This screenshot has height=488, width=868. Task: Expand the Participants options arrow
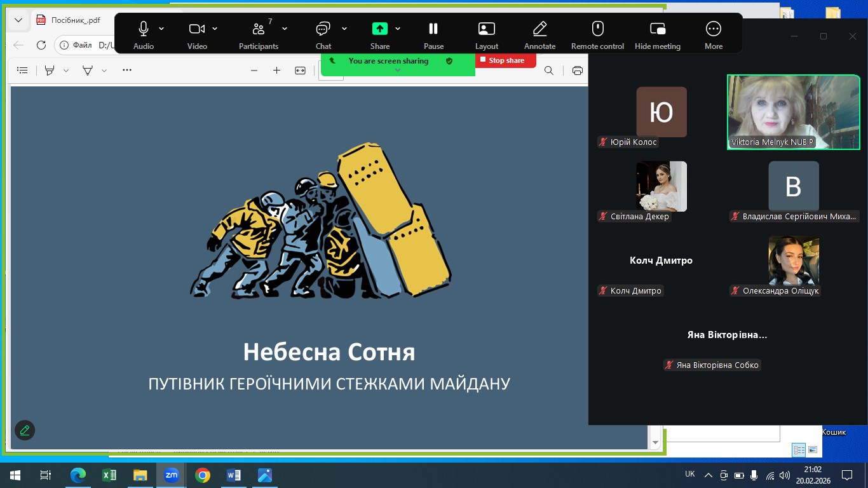click(x=285, y=29)
